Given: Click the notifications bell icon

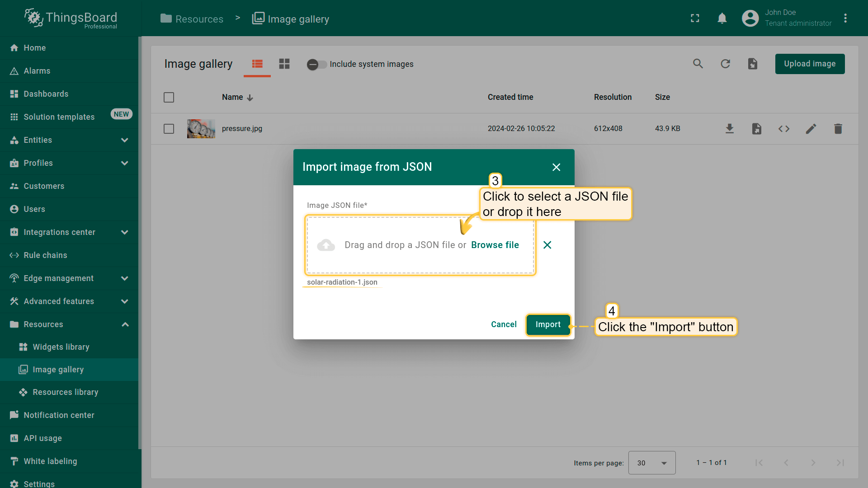Looking at the screenshot, I should tap(722, 19).
